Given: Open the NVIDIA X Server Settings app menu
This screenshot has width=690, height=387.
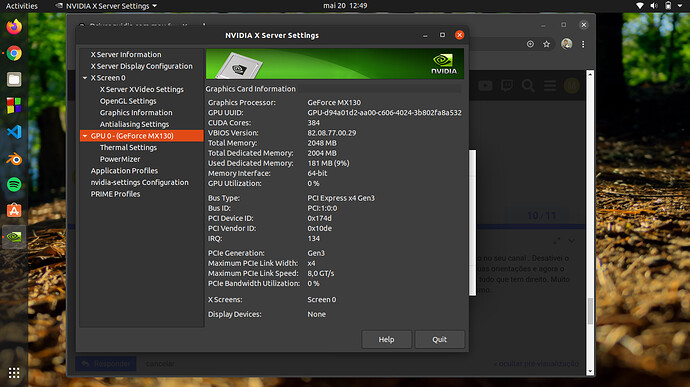Looking at the screenshot, I should pyautogui.click(x=106, y=6).
